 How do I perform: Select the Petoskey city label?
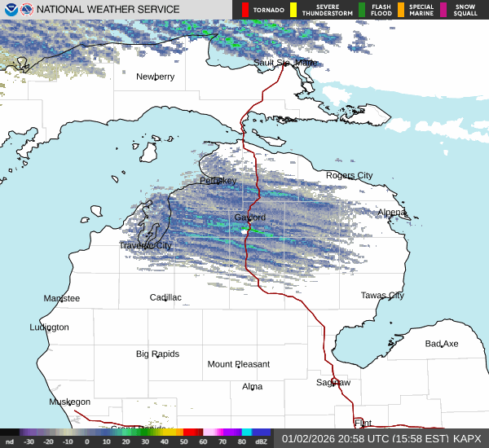[218, 180]
